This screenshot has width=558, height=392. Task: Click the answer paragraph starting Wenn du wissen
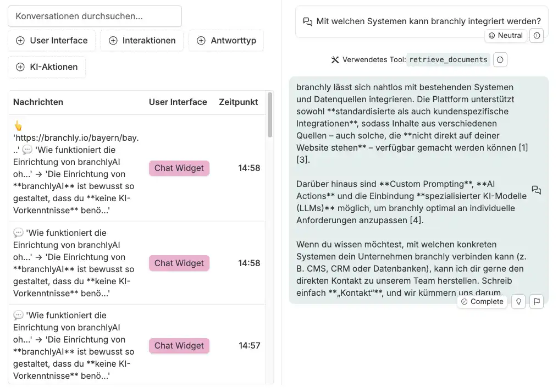point(411,269)
